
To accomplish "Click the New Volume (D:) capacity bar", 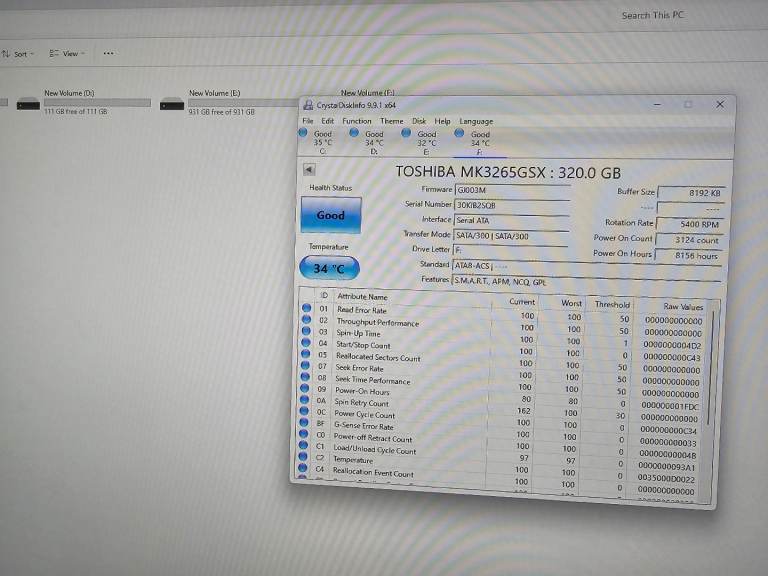I will coord(97,102).
